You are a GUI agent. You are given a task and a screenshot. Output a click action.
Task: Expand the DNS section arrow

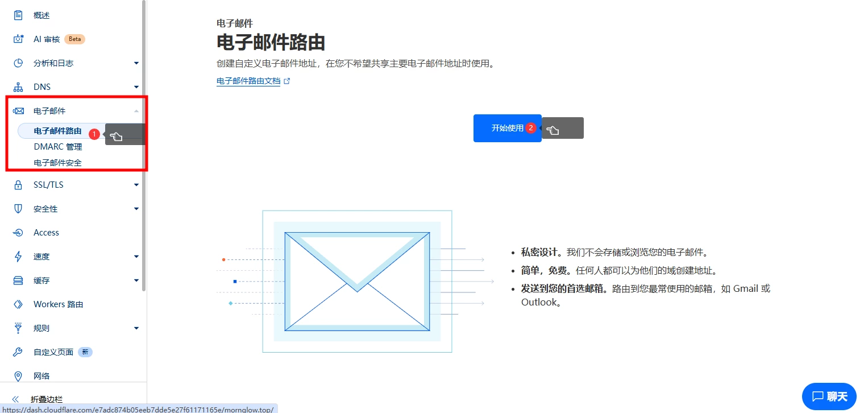pyautogui.click(x=136, y=87)
